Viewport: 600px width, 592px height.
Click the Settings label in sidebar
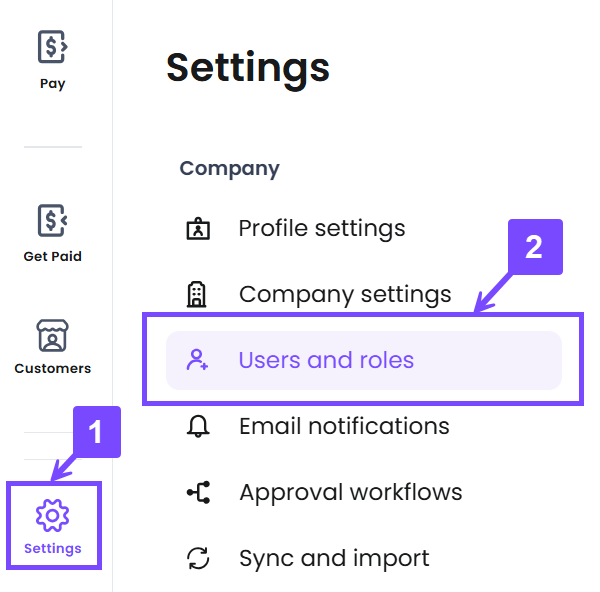52,548
